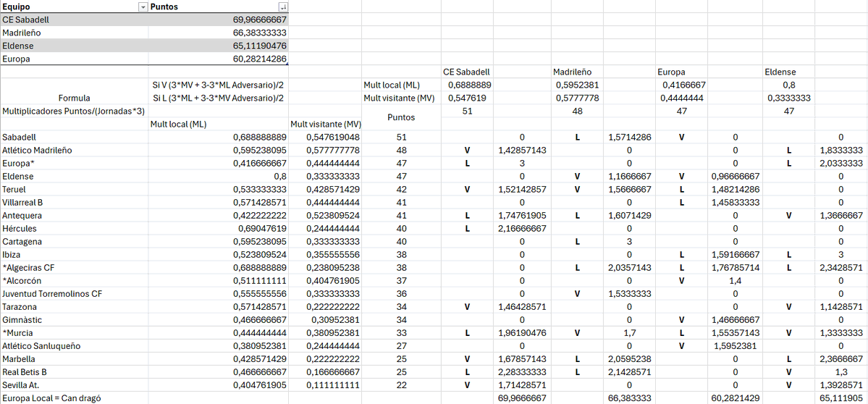Select the cell with value 65,11190476
The image size is (868, 404).
tap(219, 46)
